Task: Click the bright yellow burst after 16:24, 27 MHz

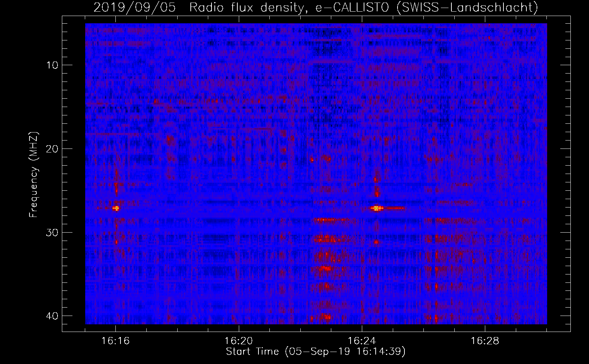Action: tap(377, 208)
